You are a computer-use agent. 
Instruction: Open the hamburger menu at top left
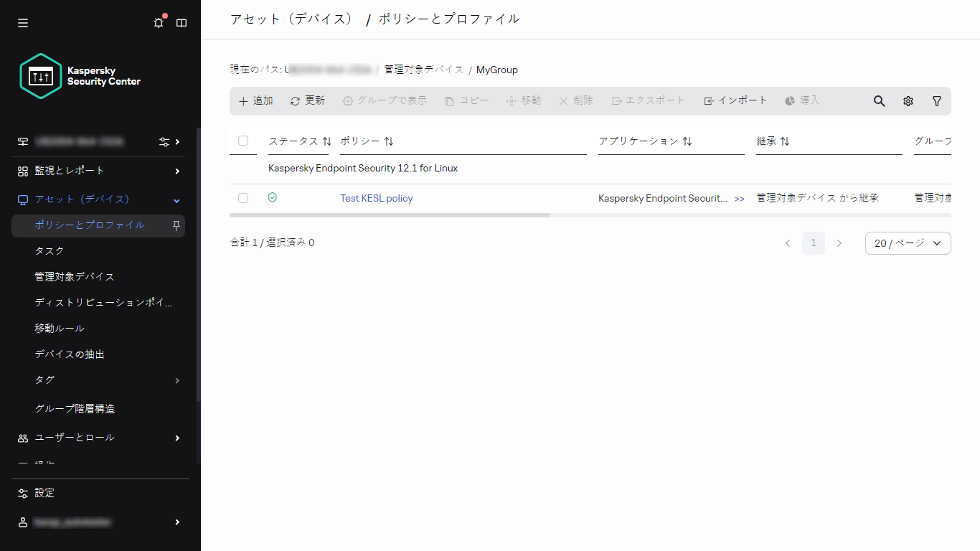(22, 22)
